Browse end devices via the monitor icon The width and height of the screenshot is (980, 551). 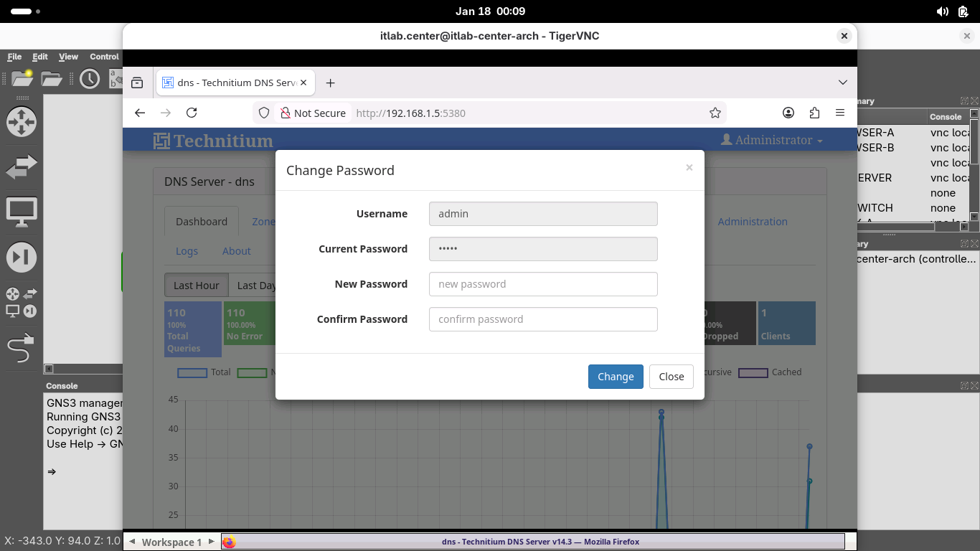21,212
